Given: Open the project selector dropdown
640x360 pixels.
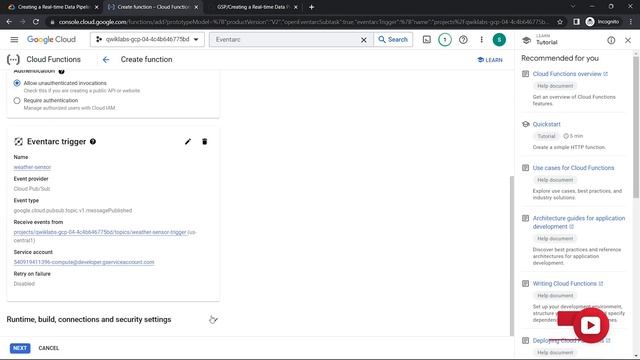Looking at the screenshot, I should pyautogui.click(x=147, y=40).
